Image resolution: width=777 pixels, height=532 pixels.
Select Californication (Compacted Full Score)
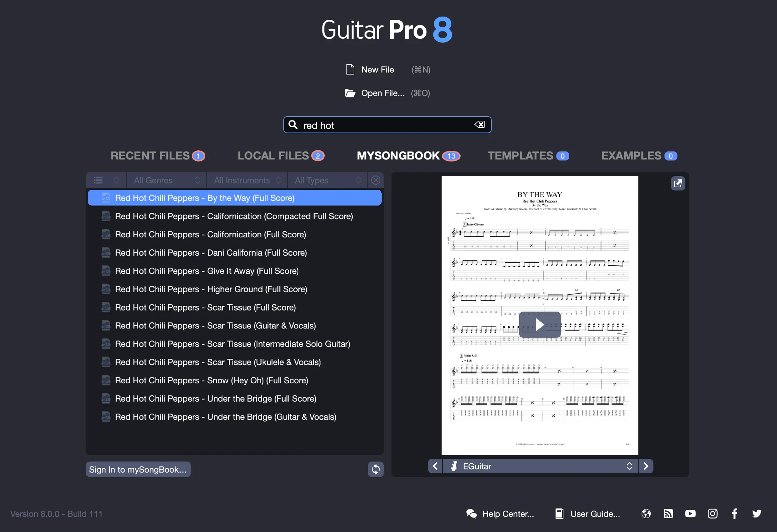235,216
